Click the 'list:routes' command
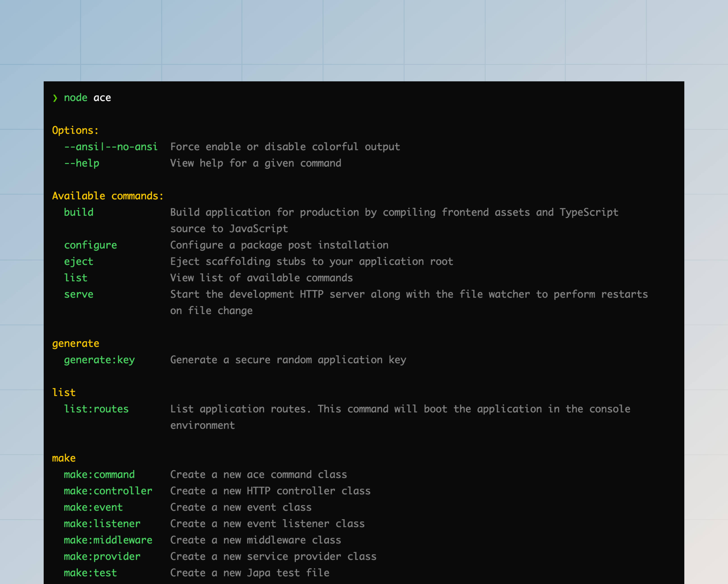The height and width of the screenshot is (584, 728). 96,409
